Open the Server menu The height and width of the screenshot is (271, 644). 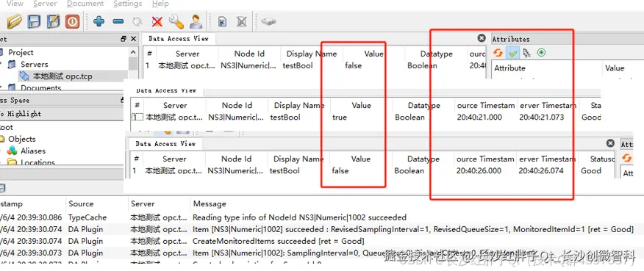45,4
